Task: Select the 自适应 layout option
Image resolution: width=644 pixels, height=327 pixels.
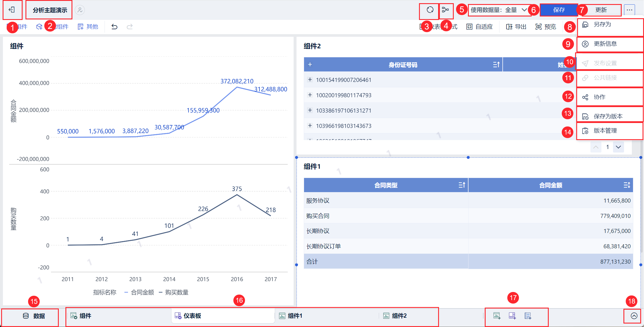Action: click(x=480, y=27)
